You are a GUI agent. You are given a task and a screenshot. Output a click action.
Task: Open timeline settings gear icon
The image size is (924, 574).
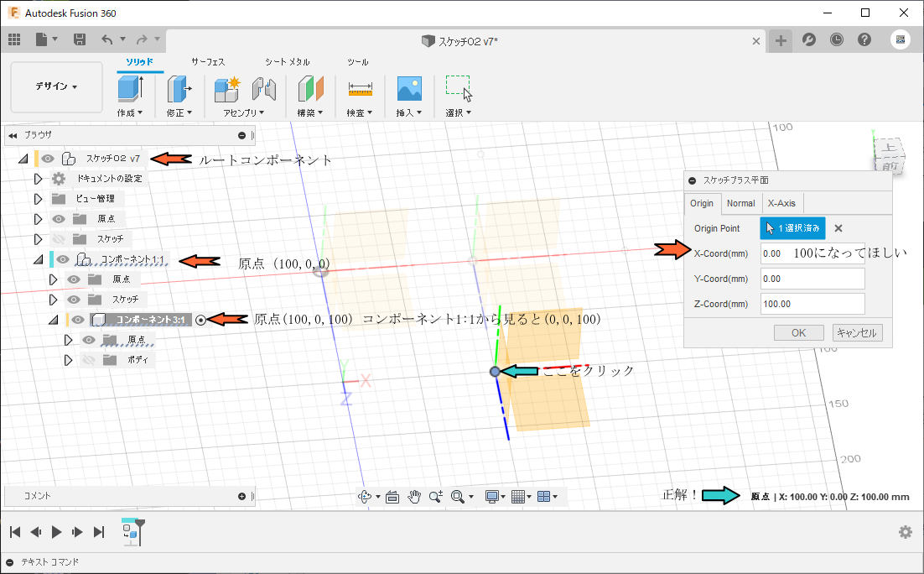coord(906,532)
